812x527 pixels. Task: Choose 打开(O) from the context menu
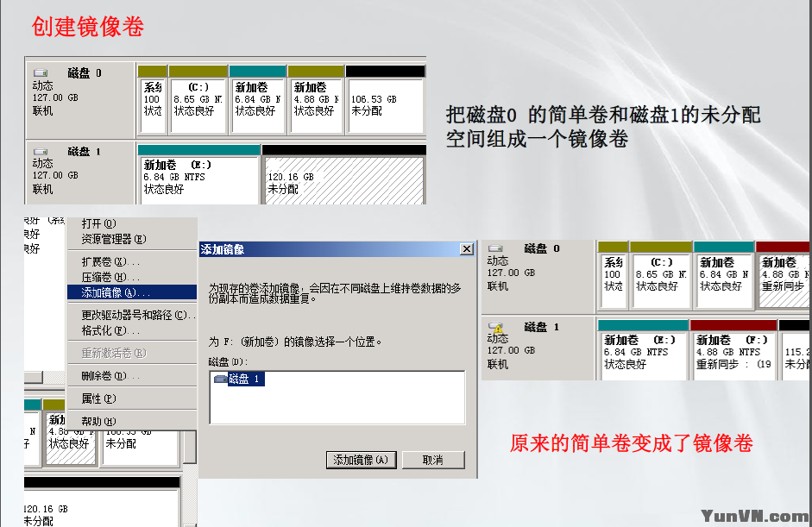coord(98,223)
